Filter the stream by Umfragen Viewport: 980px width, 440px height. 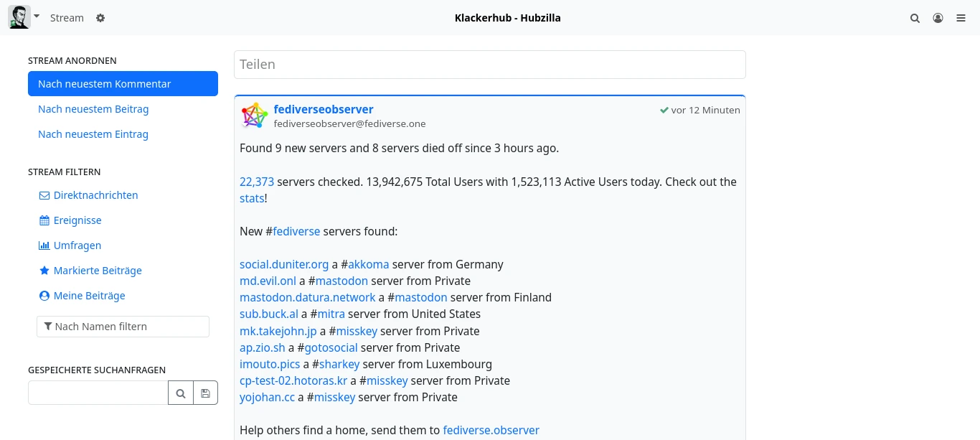click(77, 245)
